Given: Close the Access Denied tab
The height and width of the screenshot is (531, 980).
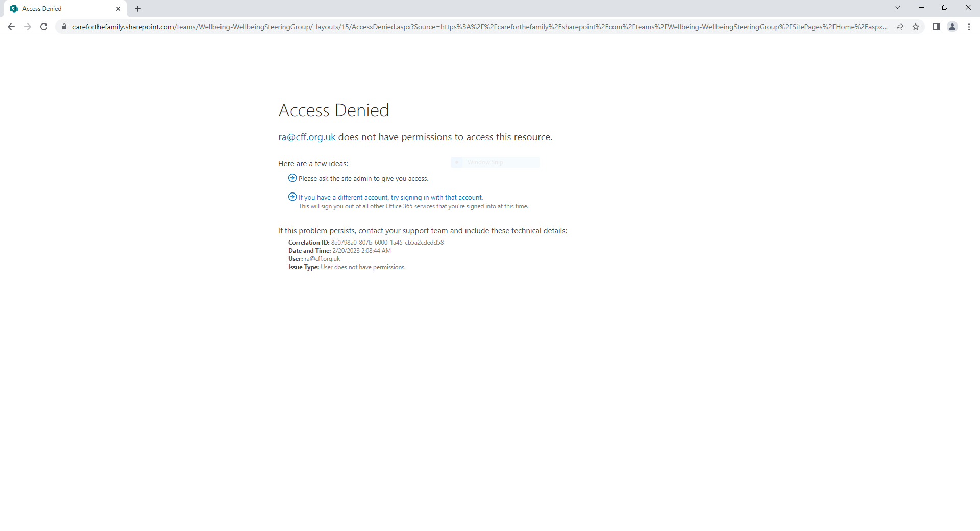Looking at the screenshot, I should 118,9.
